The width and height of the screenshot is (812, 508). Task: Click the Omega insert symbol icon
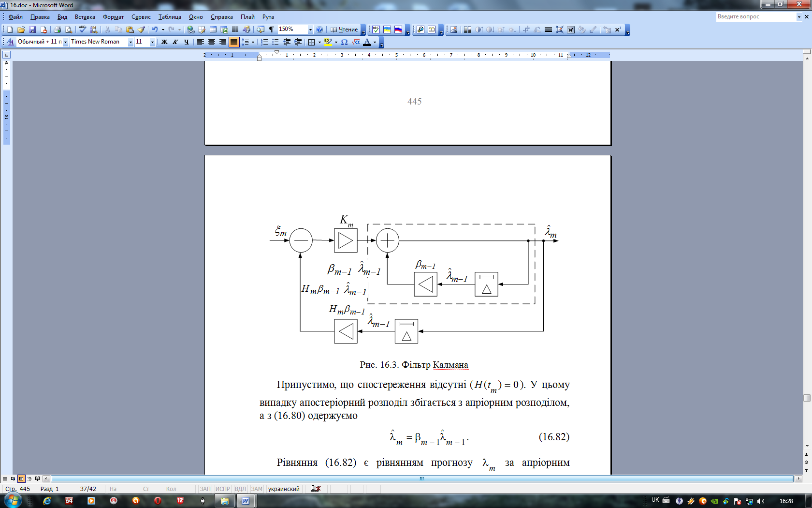344,42
